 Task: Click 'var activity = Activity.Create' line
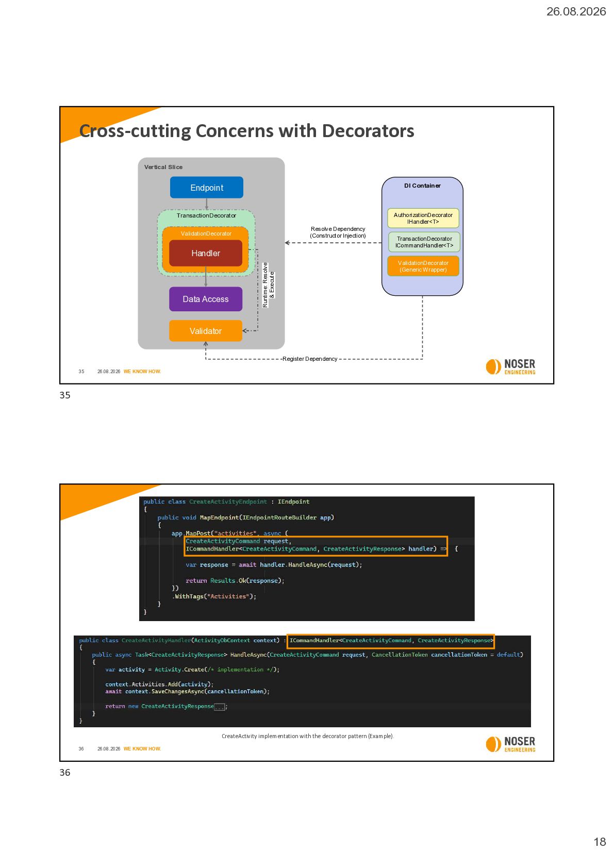[x=192, y=670]
